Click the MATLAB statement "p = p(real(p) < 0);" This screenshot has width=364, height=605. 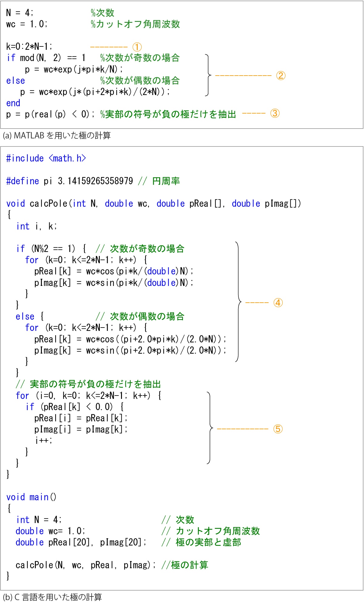click(50, 114)
